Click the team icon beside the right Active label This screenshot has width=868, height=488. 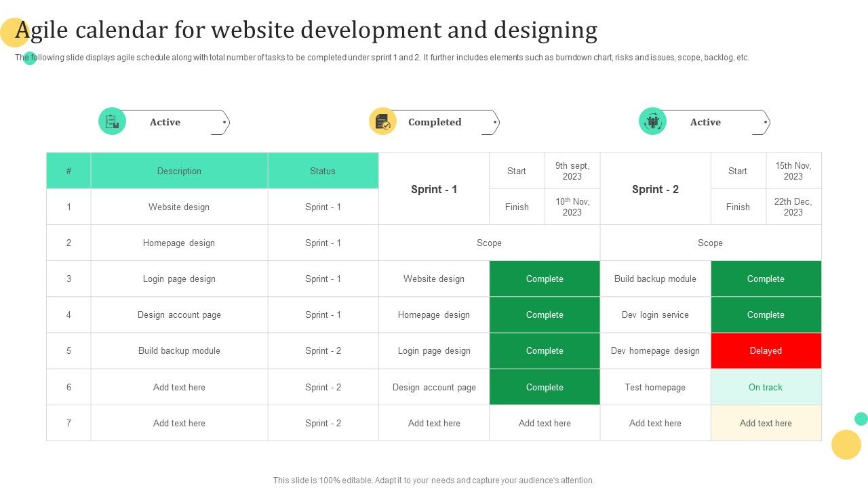[652, 121]
